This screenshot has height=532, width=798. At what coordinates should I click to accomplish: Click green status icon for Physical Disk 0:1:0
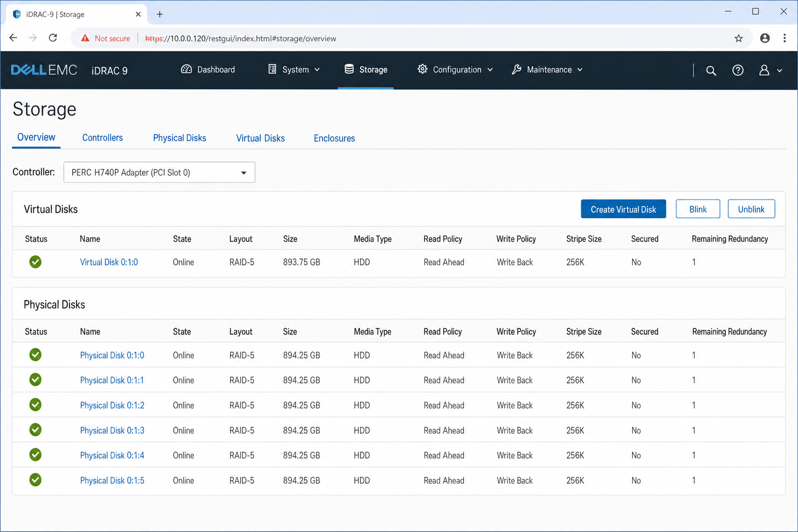click(35, 355)
